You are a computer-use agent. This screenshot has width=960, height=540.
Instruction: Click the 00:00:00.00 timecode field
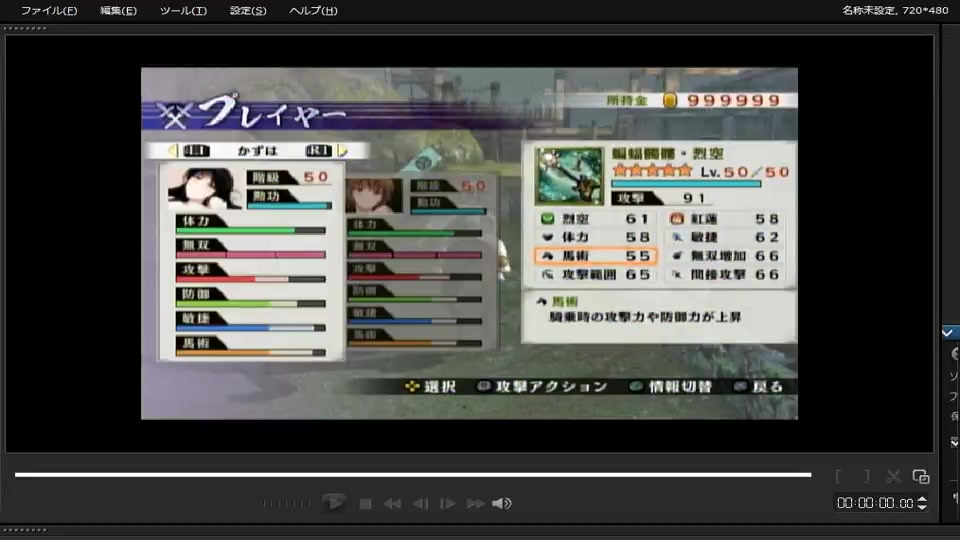[x=875, y=503]
